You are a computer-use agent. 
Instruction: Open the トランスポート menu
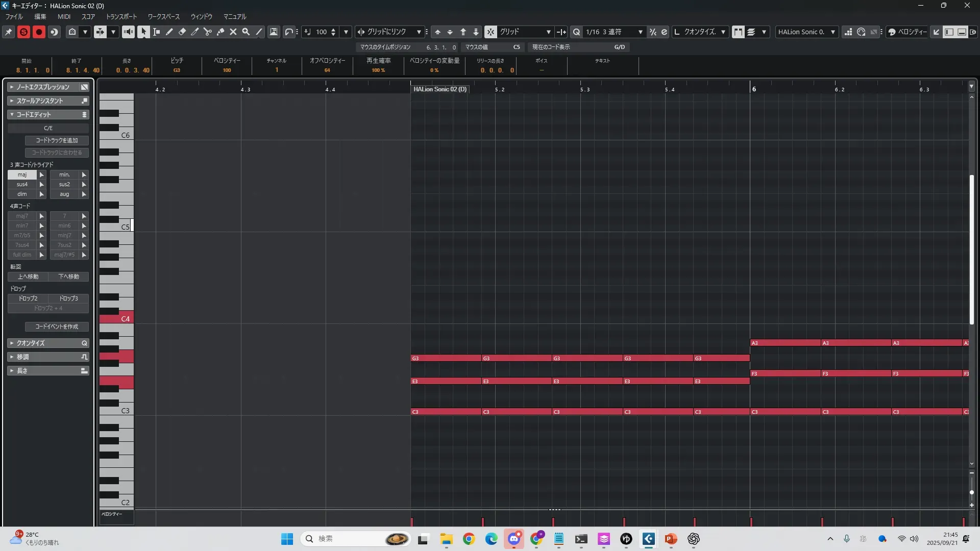[121, 16]
